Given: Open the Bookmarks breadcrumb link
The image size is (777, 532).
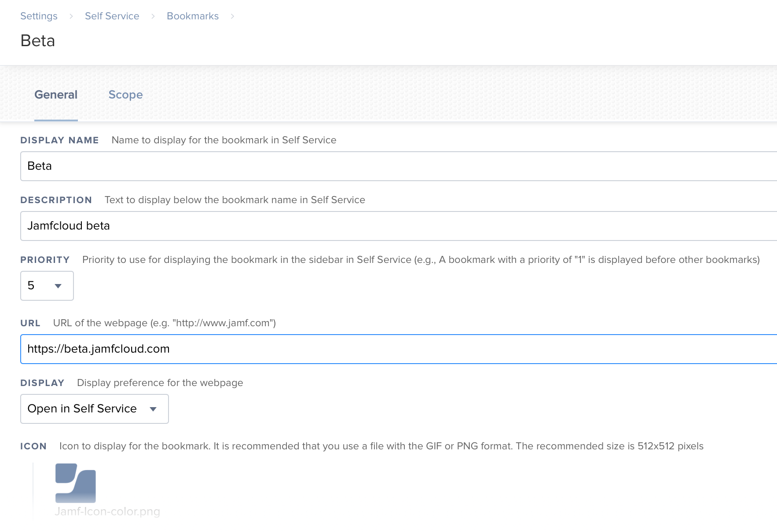Looking at the screenshot, I should coord(193,16).
